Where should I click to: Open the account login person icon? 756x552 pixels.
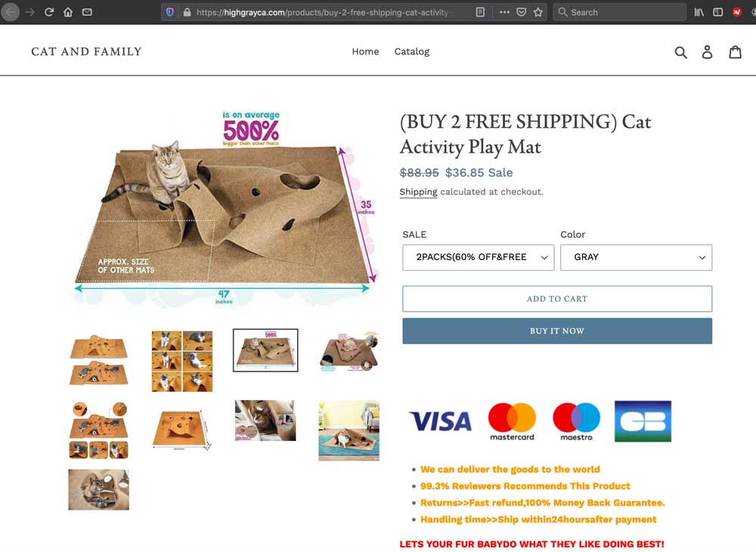(707, 51)
